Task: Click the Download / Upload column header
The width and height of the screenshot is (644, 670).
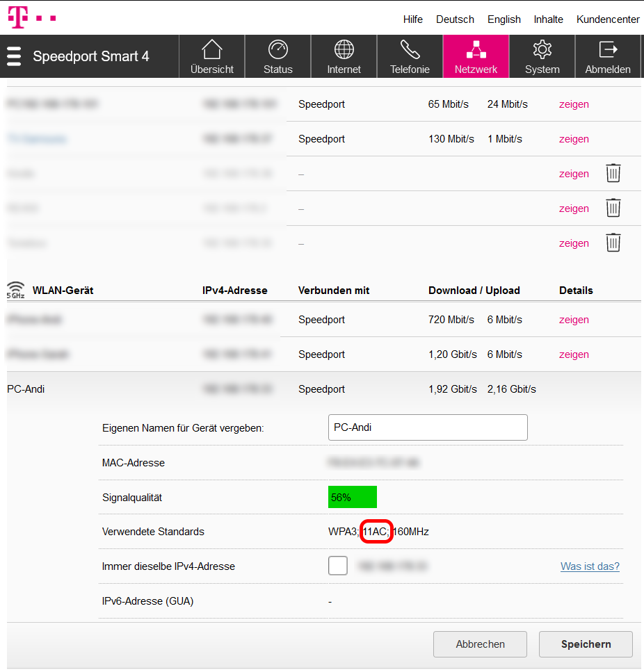Action: (474, 291)
